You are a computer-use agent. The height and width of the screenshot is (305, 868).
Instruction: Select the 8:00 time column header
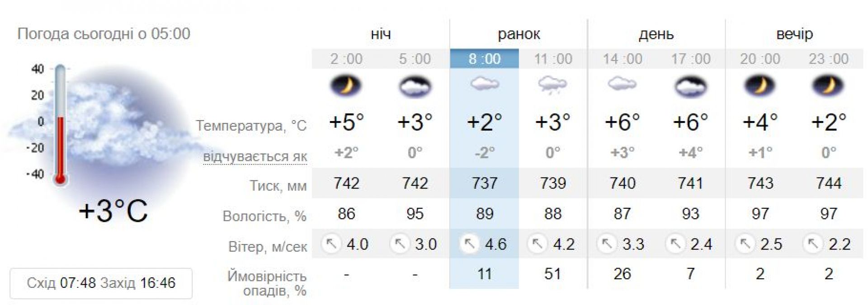point(484,59)
